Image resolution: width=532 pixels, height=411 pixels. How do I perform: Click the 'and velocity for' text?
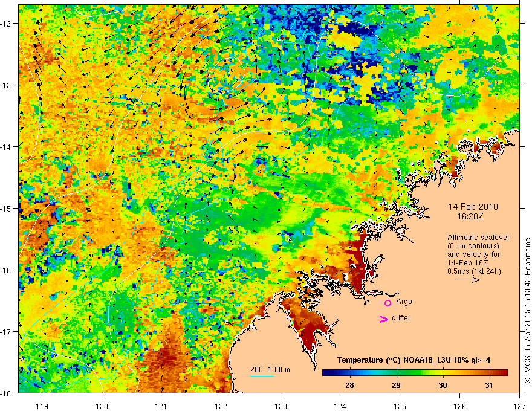click(473, 254)
